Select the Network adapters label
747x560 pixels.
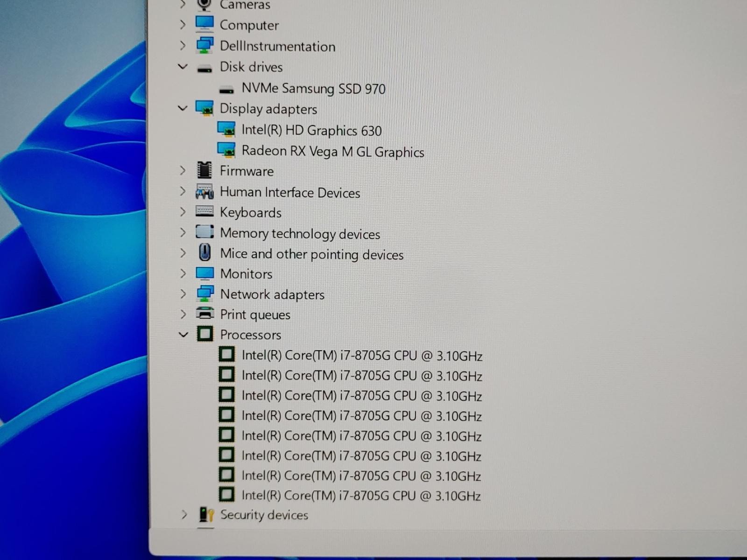(x=272, y=294)
